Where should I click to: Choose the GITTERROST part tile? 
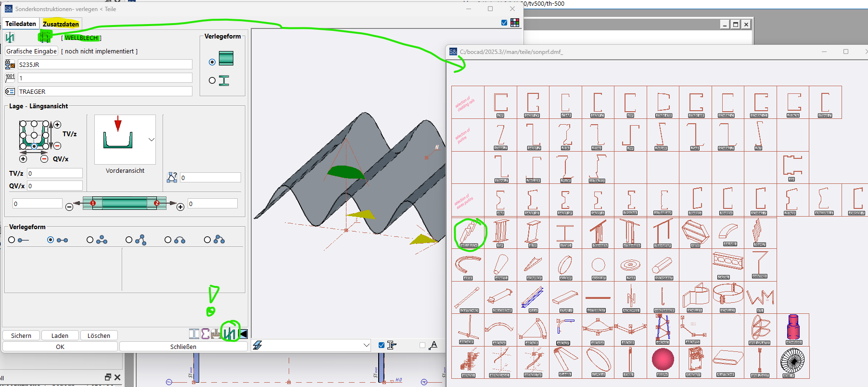(x=598, y=298)
